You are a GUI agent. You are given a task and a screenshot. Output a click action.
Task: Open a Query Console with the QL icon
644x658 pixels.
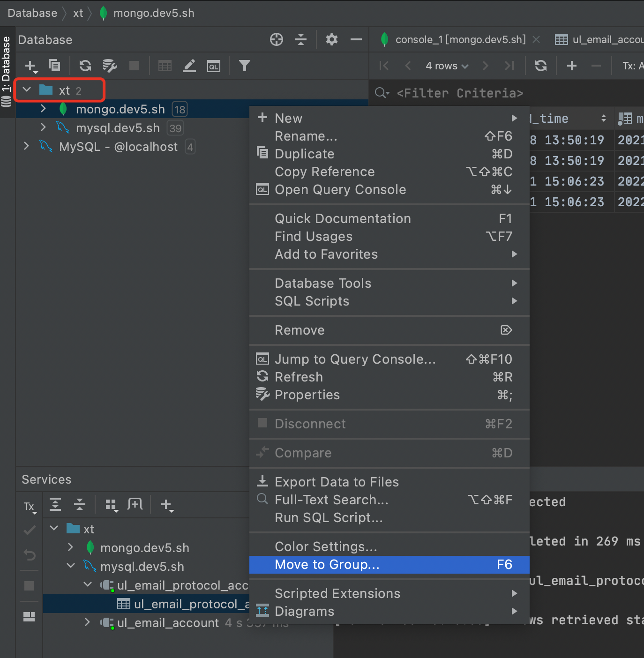point(213,66)
